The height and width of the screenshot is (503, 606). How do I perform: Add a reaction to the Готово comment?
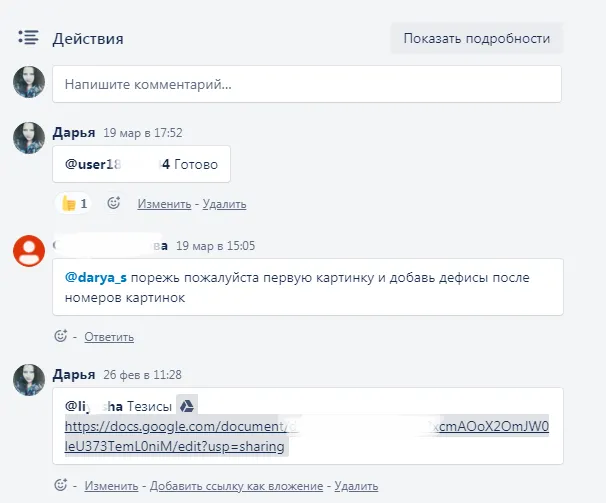pyautogui.click(x=113, y=203)
